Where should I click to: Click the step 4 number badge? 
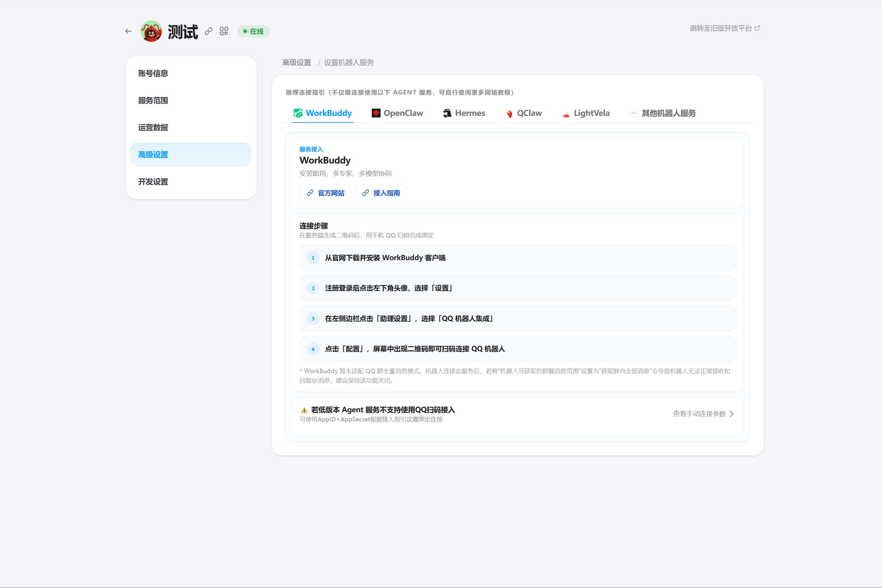click(313, 349)
